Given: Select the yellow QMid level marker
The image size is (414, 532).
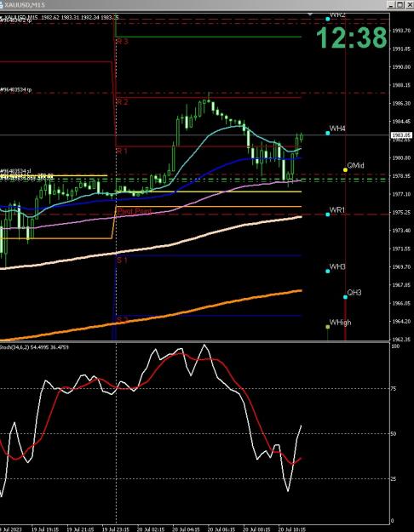Looking at the screenshot, I should [x=345, y=169].
